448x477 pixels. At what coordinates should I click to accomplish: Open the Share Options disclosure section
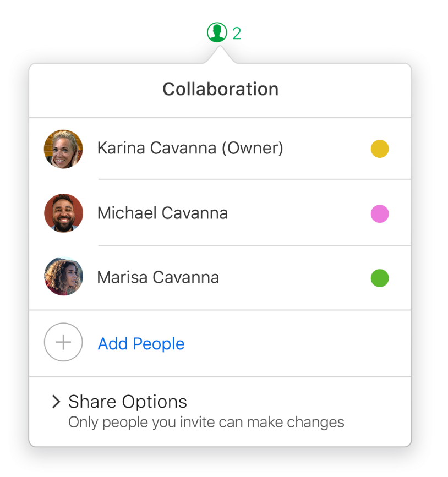(127, 402)
